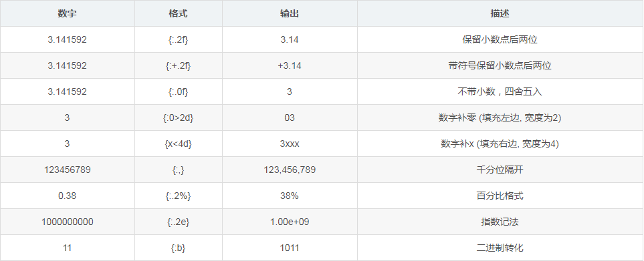This screenshot has height=261, width=644.
Task: Click the 二进制转化 description cell
Action: click(500, 248)
